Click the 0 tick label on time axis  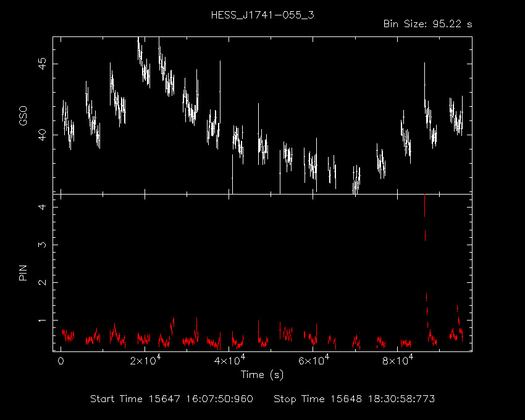coord(61,361)
